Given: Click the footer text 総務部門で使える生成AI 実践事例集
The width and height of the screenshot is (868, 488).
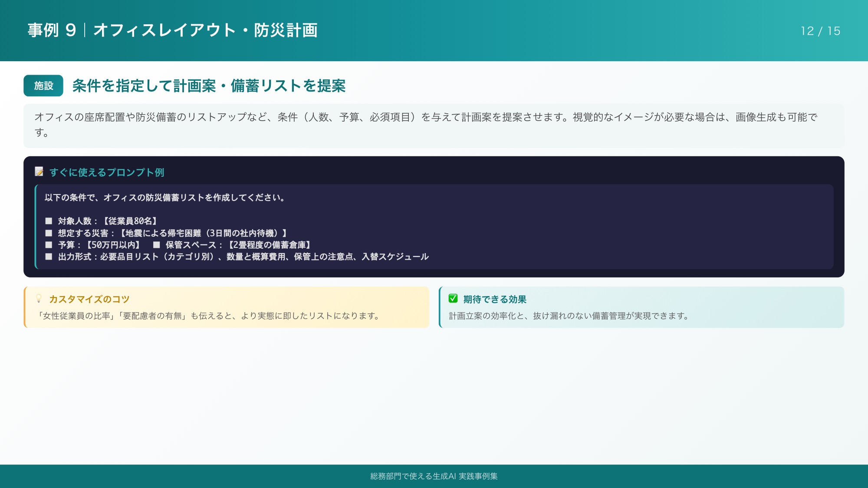Looking at the screenshot, I should coord(434,476).
